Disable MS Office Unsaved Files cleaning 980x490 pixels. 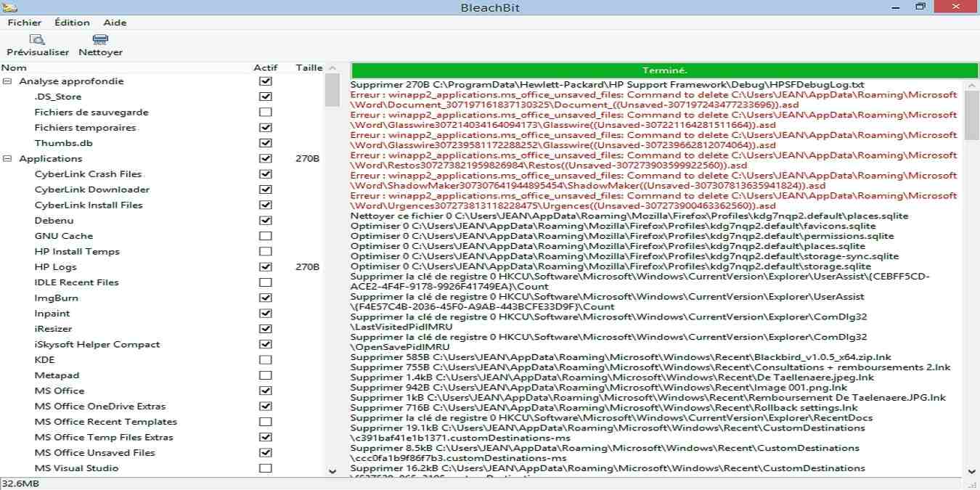[266, 453]
